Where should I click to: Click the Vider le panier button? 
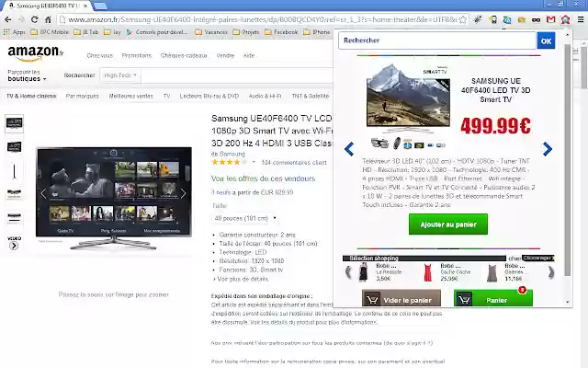click(401, 298)
